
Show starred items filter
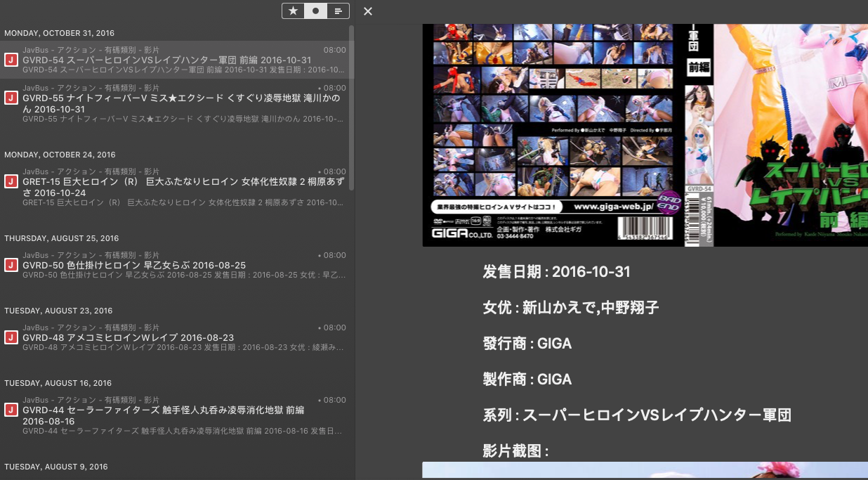pos(293,11)
